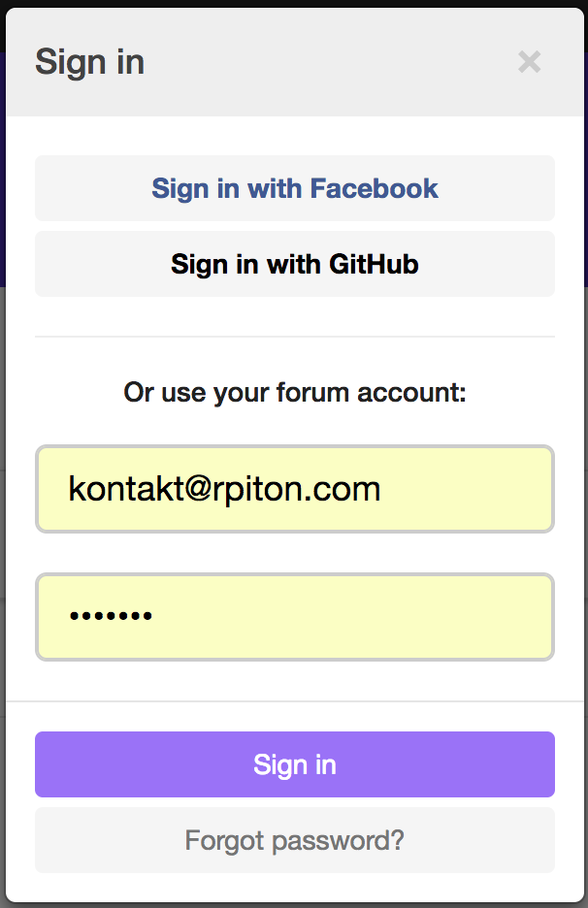Viewport: 588px width, 908px height.
Task: Open the Forgot password? link
Action: pyautogui.click(x=295, y=840)
